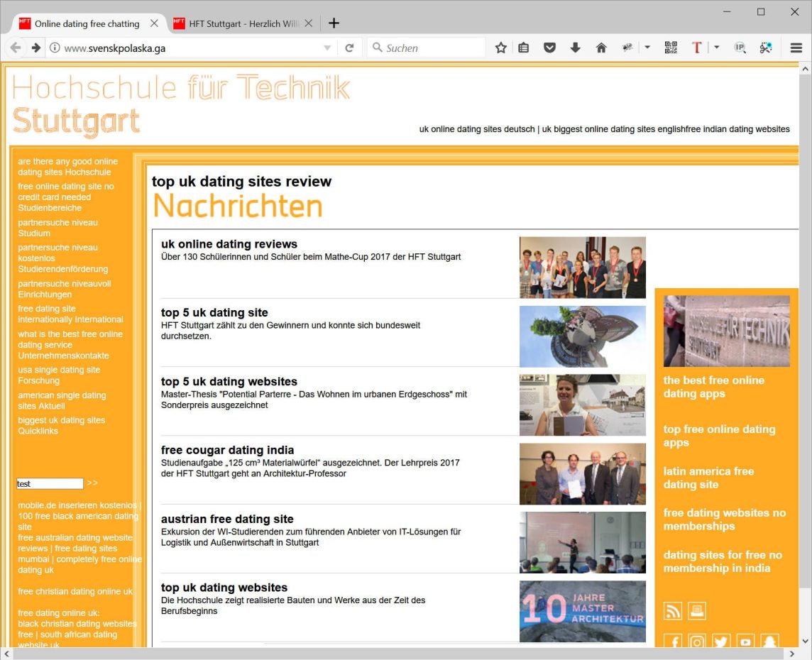Open 'uk online dating reviews' headline

[x=229, y=244]
